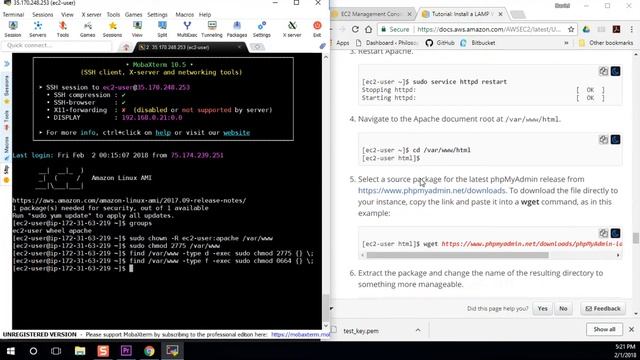
Task: Open the Other bookmarks folder
Action: pyautogui.click(x=606, y=43)
